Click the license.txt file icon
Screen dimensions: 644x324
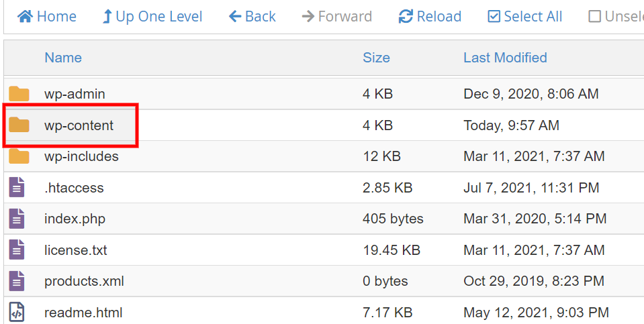pyautogui.click(x=17, y=250)
